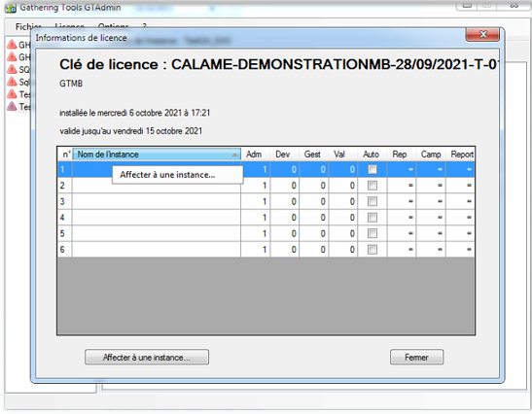Viewport: 532px width, 414px height.
Task: Toggle Auto checkbox in row 1
Action: pyautogui.click(x=372, y=169)
